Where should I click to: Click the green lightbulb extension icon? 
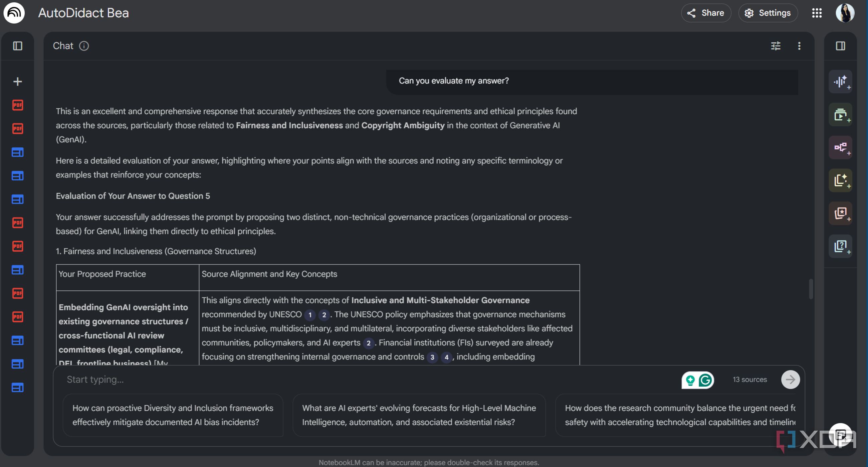(690, 380)
